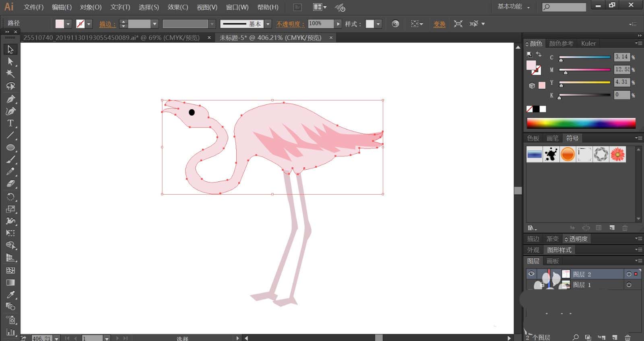The image size is (644, 341).
Task: Open the stroke profile 基本 dropdown
Action: 268,24
